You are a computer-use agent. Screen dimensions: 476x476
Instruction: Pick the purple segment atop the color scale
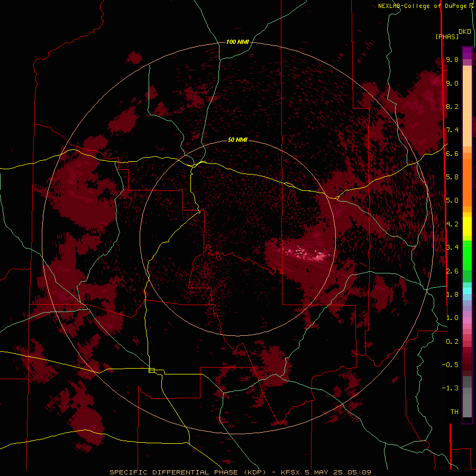tap(467, 53)
